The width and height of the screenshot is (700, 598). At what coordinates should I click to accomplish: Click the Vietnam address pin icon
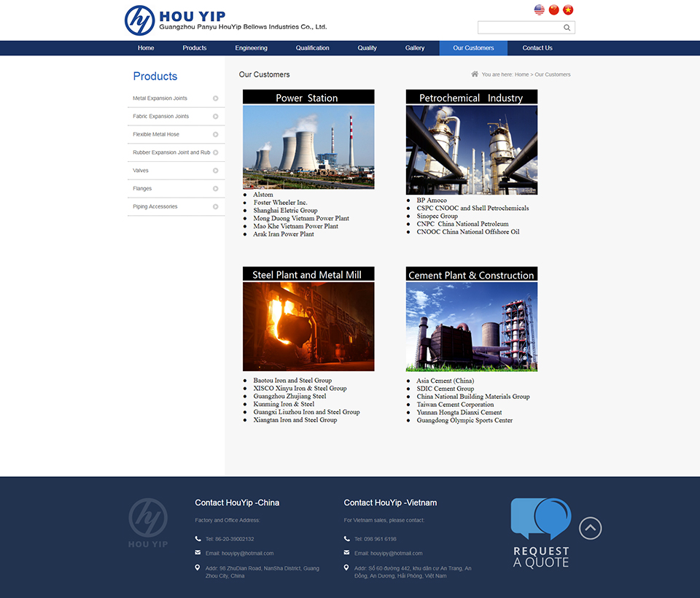[346, 567]
